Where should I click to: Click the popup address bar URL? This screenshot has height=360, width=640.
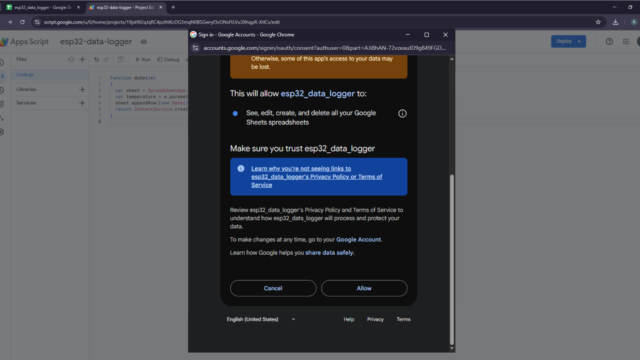tap(324, 48)
